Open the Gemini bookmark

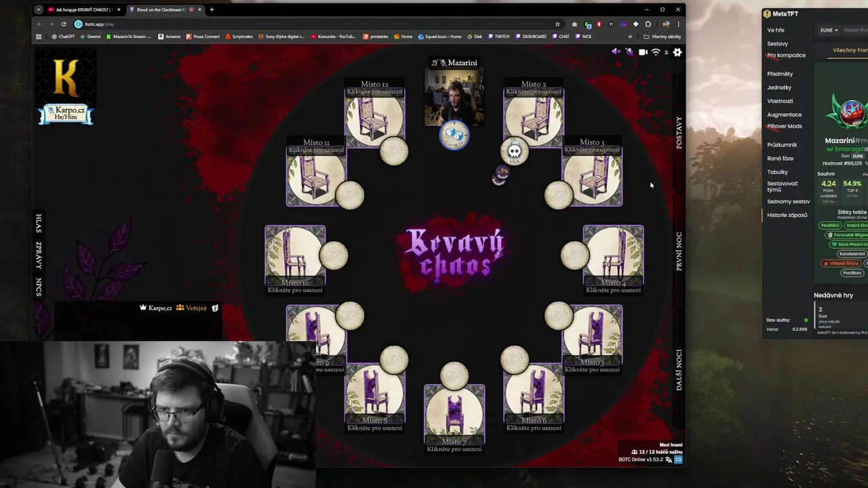[90, 37]
